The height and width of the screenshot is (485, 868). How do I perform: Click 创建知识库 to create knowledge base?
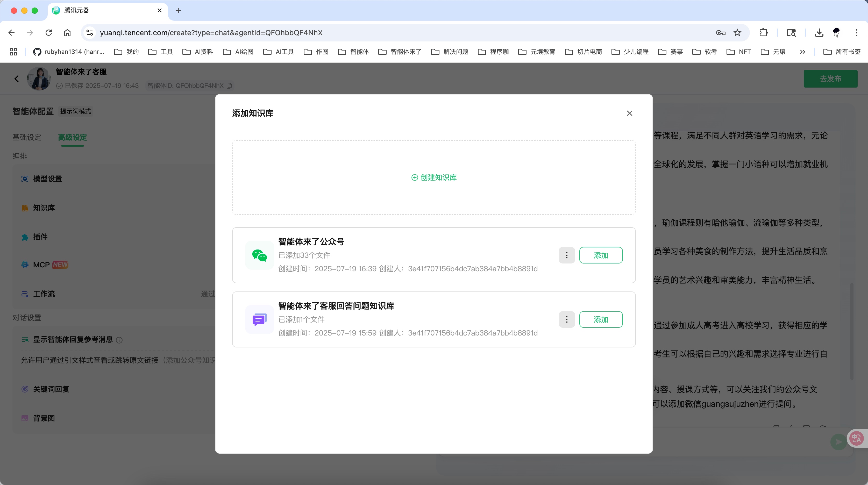click(x=434, y=177)
